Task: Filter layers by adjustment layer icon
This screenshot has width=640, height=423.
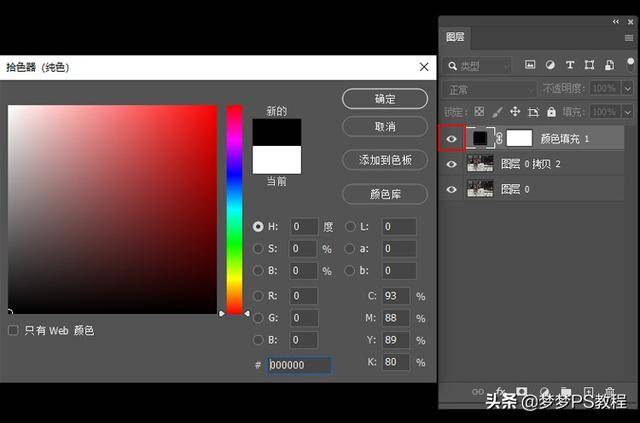Action: (550, 65)
